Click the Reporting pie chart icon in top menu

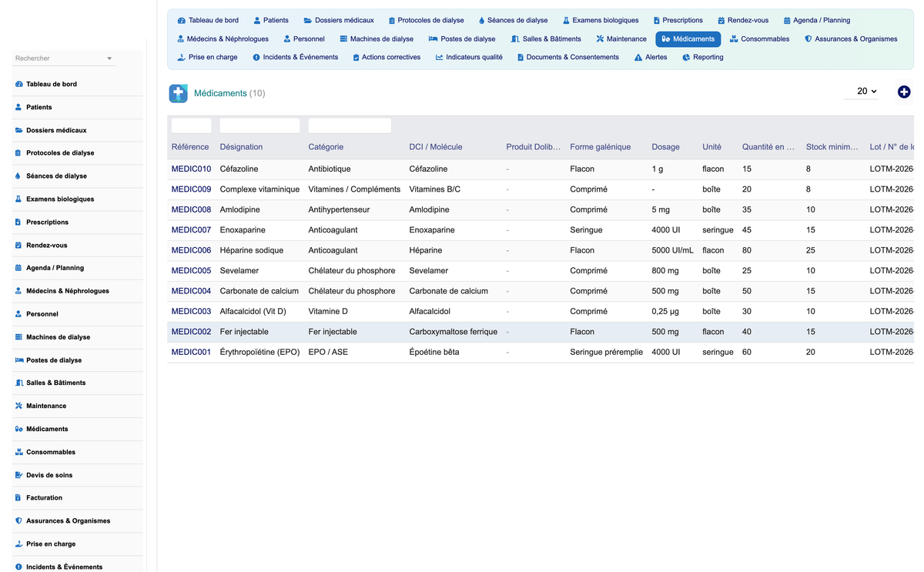686,57
